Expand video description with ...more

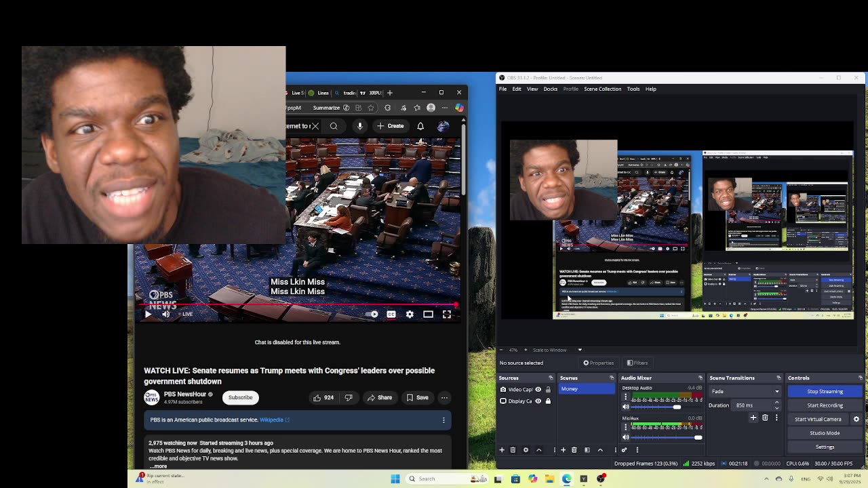click(158, 466)
